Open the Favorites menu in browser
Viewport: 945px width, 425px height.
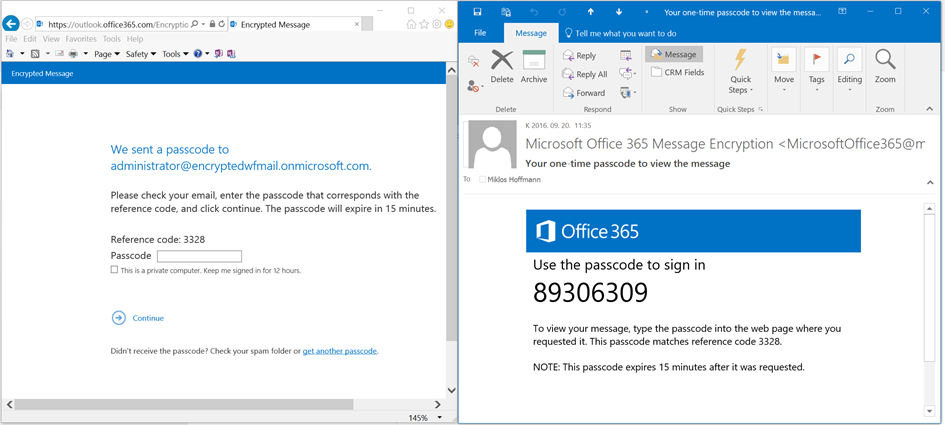point(81,39)
